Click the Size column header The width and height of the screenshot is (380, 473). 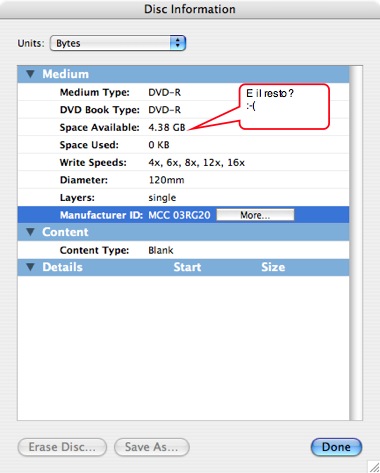point(273,267)
